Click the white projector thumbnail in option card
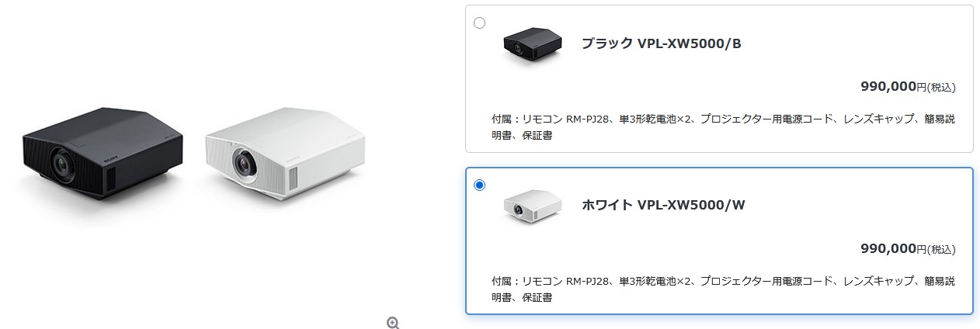Image resolution: width=980 pixels, height=329 pixels. [531, 206]
